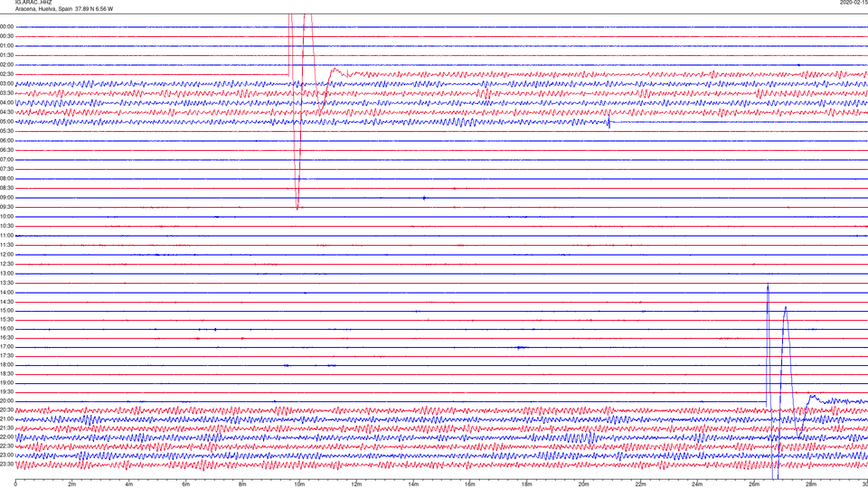The width and height of the screenshot is (868, 488).
Task: Select the 03:00 trace time label
Action: coord(6,83)
